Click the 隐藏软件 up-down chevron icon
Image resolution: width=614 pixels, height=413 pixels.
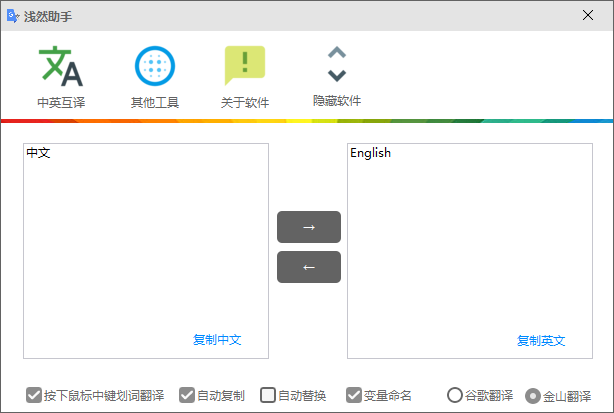point(337,64)
